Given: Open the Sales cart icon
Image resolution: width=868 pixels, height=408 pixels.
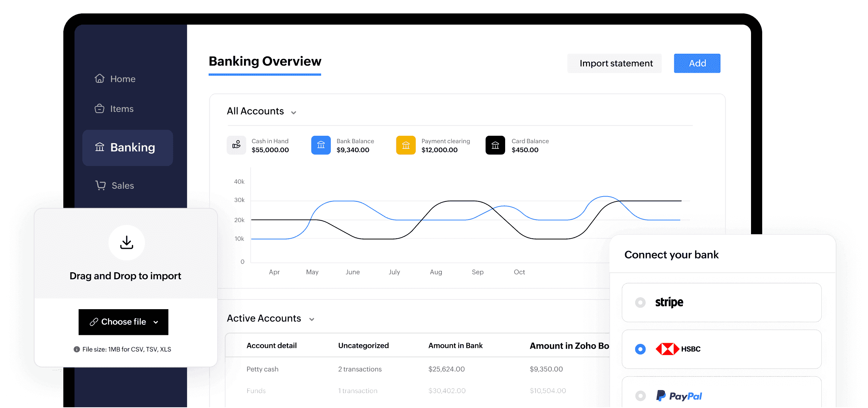Looking at the screenshot, I should (100, 185).
